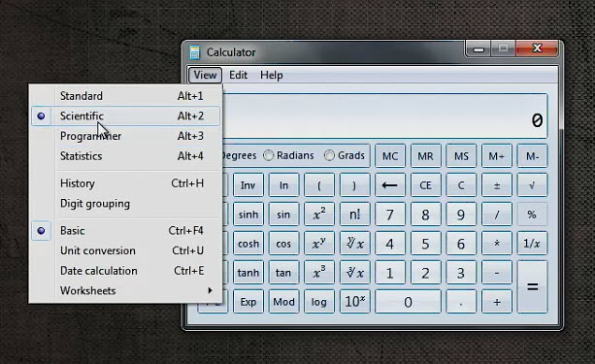595x364 pixels.
Task: Click the square root button
Action: (532, 185)
